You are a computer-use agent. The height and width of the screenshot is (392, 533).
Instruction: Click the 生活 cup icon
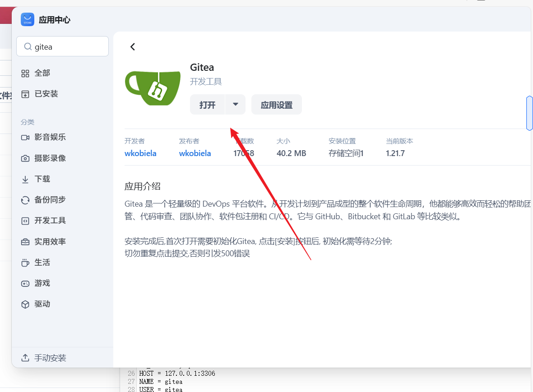click(x=25, y=263)
